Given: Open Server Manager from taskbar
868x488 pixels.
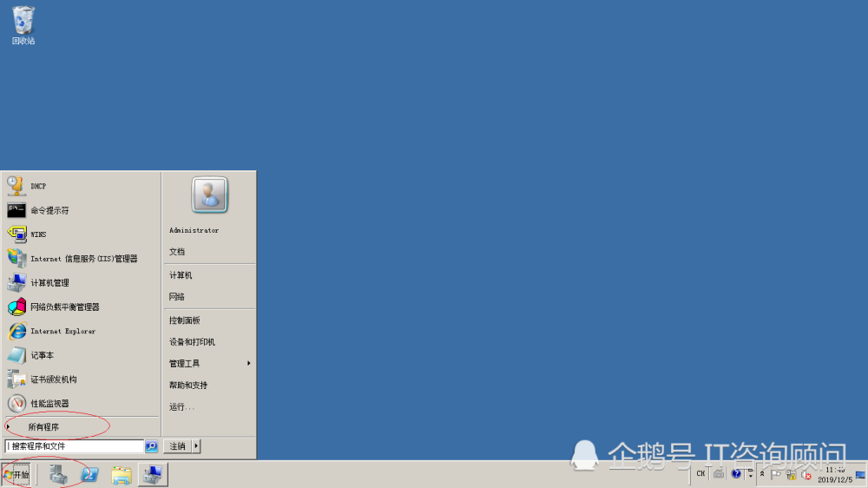Looking at the screenshot, I should click(58, 475).
